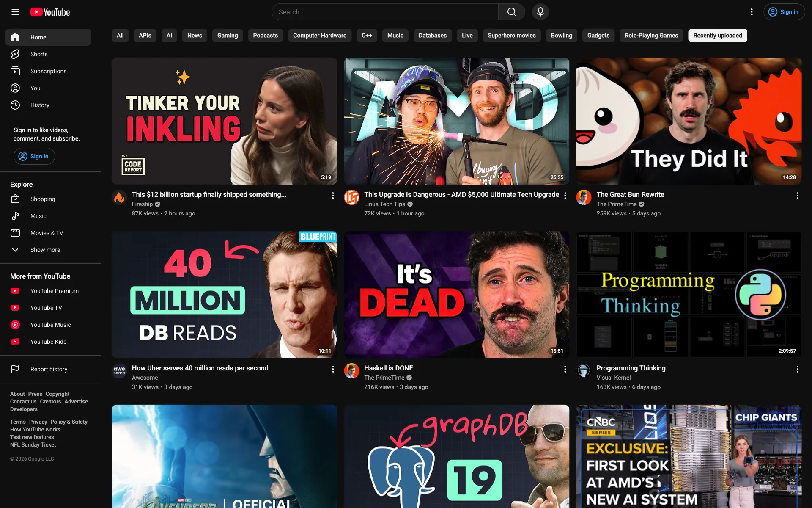812x508 pixels.
Task: Click Fireship channel avatar
Action: [x=119, y=197]
